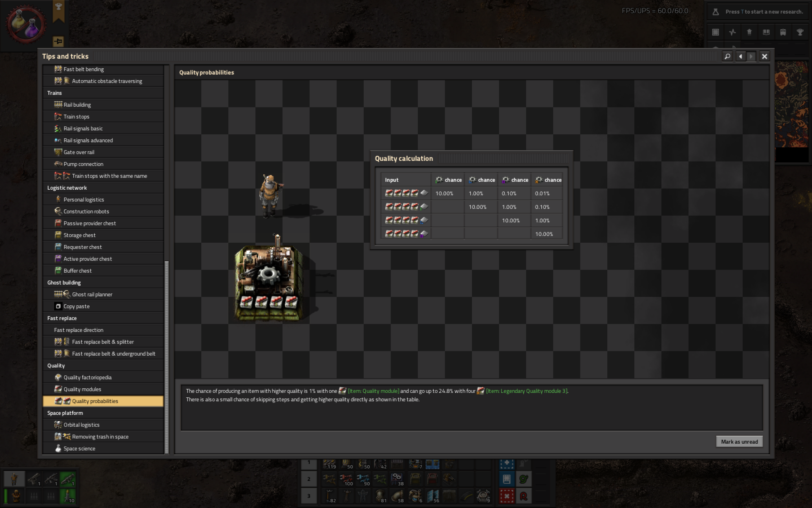Toggle the green wire shortcut
Image resolution: width=812 pixels, height=508 pixels.
click(x=524, y=479)
